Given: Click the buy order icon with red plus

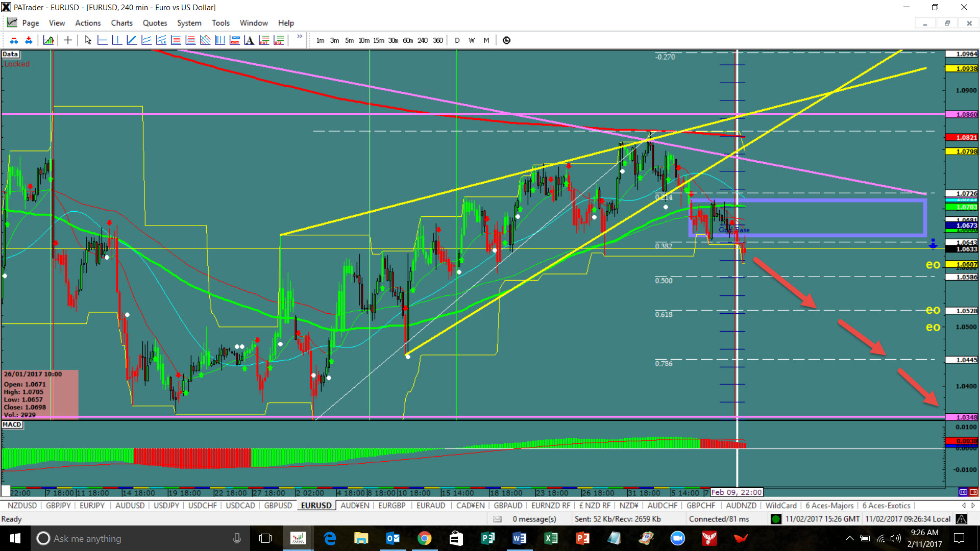Looking at the screenshot, I should click(29, 40).
